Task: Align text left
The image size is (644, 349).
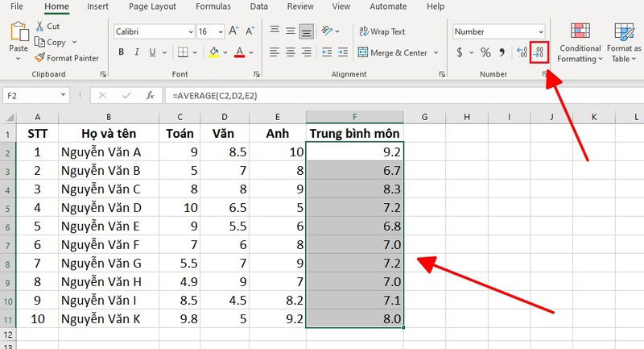Action: (275, 52)
